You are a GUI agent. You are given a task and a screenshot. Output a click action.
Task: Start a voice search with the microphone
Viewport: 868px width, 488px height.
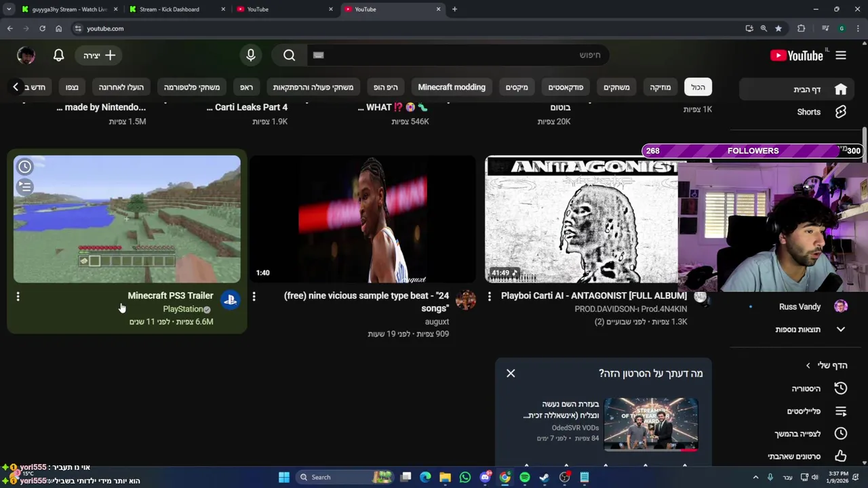251,56
